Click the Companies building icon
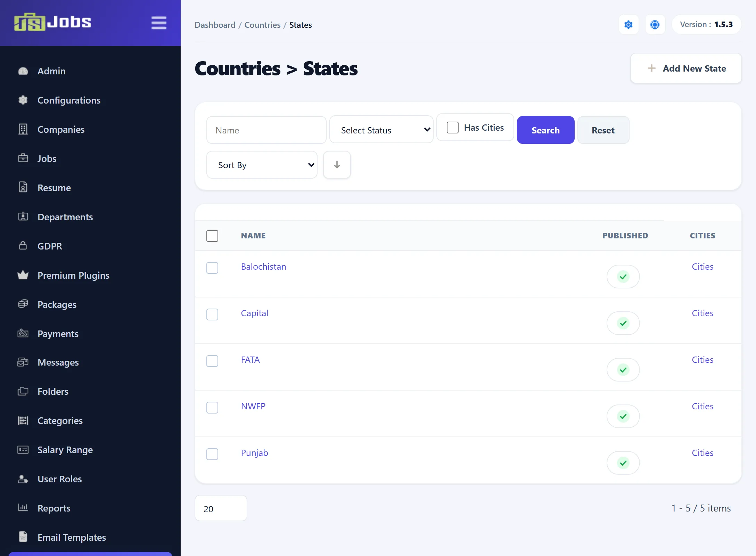756x556 pixels. (23, 129)
